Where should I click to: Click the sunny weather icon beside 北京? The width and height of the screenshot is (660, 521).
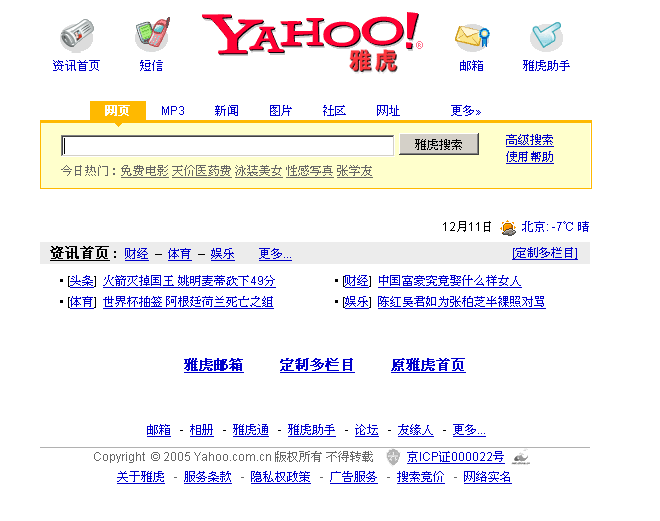(508, 228)
